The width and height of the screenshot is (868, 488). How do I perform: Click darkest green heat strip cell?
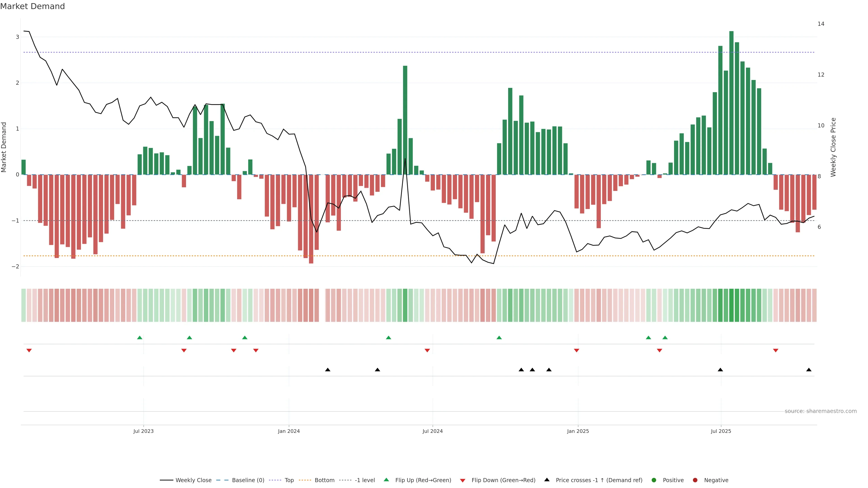[731, 305]
